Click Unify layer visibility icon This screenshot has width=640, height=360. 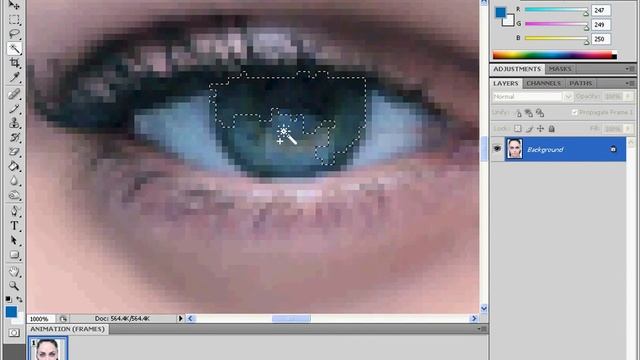click(x=529, y=113)
